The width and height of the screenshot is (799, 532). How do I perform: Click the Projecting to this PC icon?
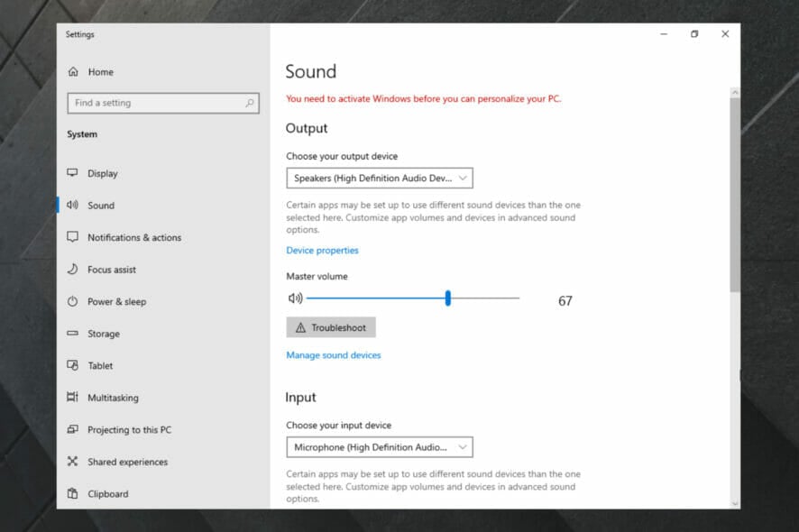coord(72,429)
